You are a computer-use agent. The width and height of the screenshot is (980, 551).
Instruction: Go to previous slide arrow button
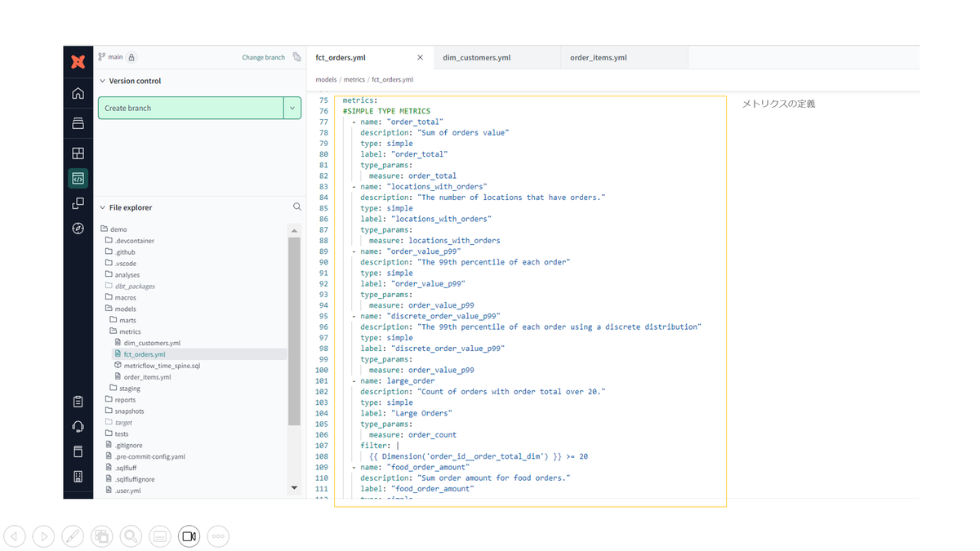click(x=15, y=536)
